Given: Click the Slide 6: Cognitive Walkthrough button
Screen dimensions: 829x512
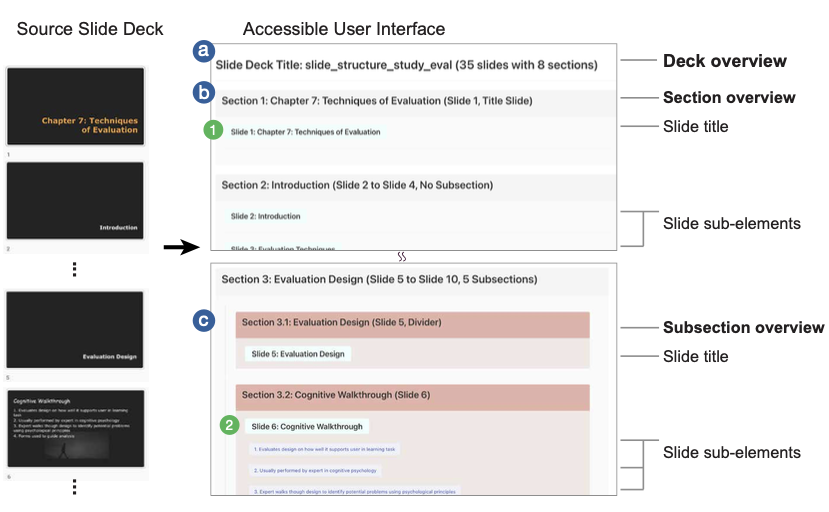Looking at the screenshot, I should click(307, 427).
